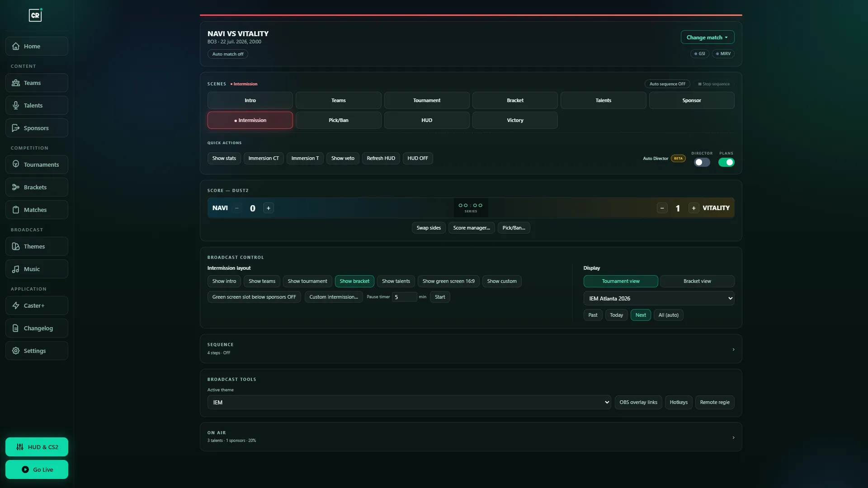This screenshot has width=868, height=488.
Task: Decrease NAVI score with minus
Action: pos(237,208)
